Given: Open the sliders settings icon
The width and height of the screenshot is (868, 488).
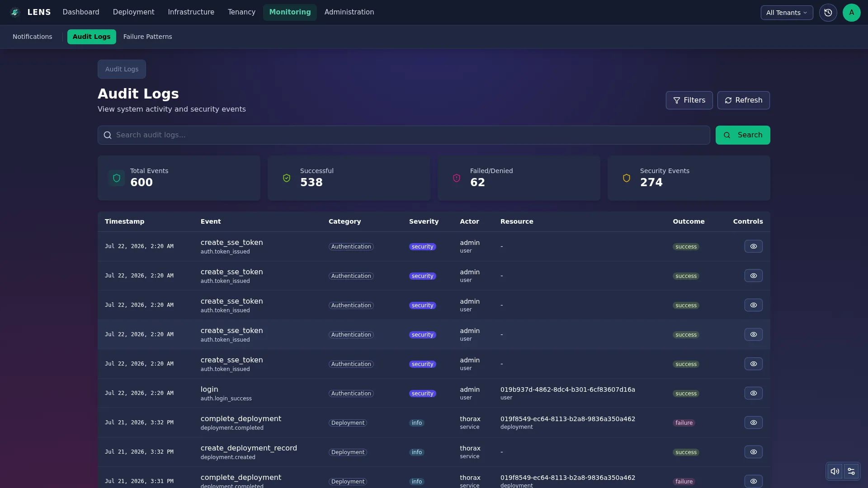Looking at the screenshot, I should tap(851, 471).
